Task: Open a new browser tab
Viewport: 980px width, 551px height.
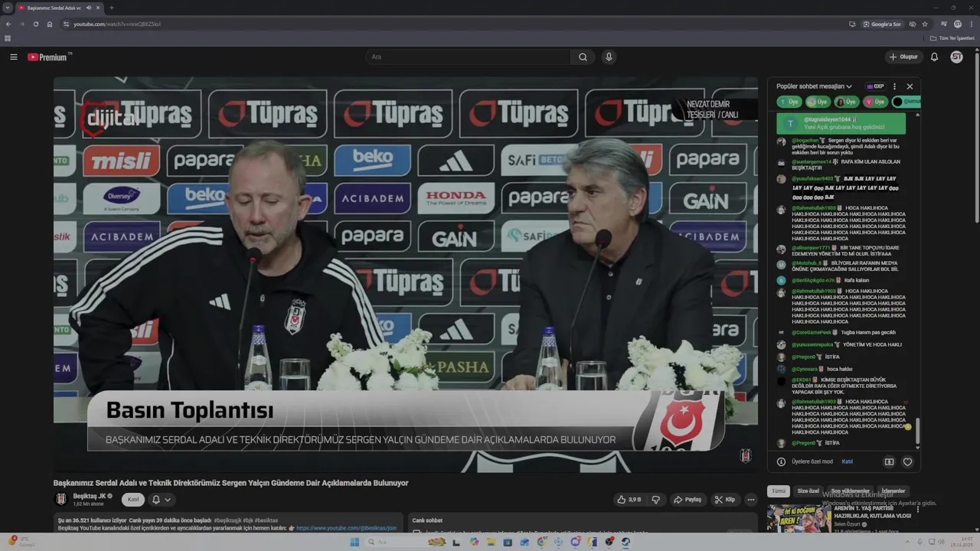Action: [x=112, y=8]
